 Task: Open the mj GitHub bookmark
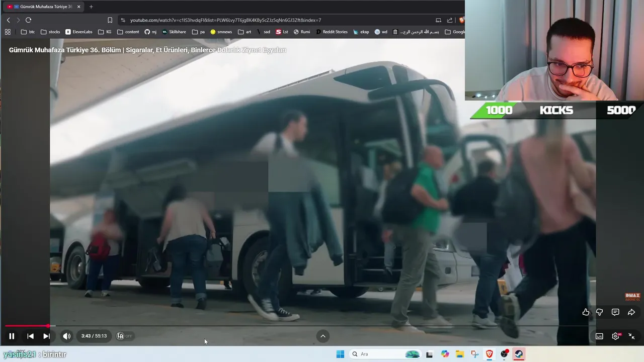pos(150,32)
